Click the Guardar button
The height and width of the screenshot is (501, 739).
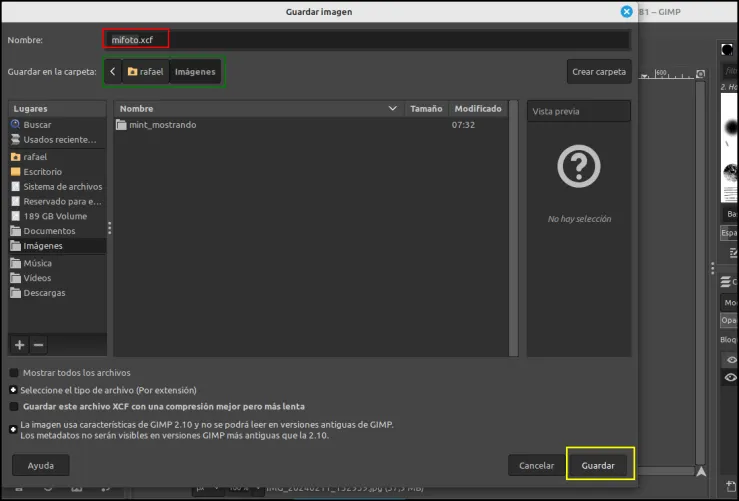tap(598, 465)
